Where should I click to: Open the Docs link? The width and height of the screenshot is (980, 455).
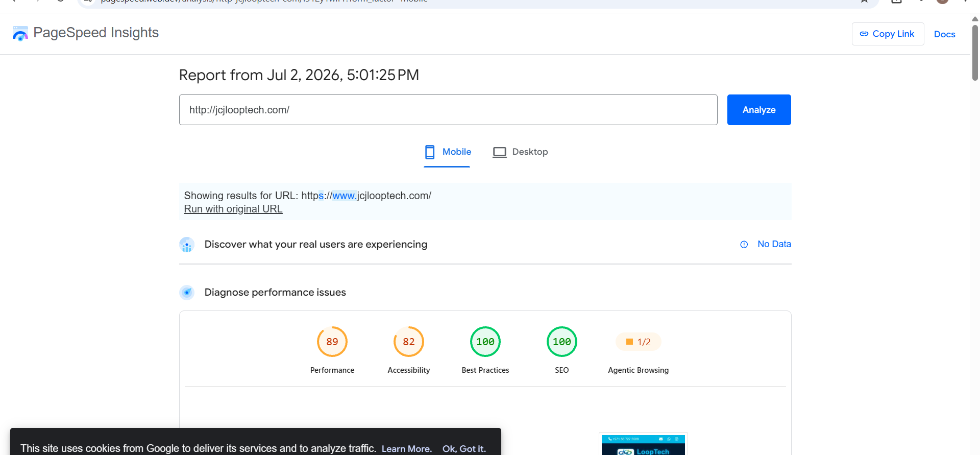pos(944,34)
